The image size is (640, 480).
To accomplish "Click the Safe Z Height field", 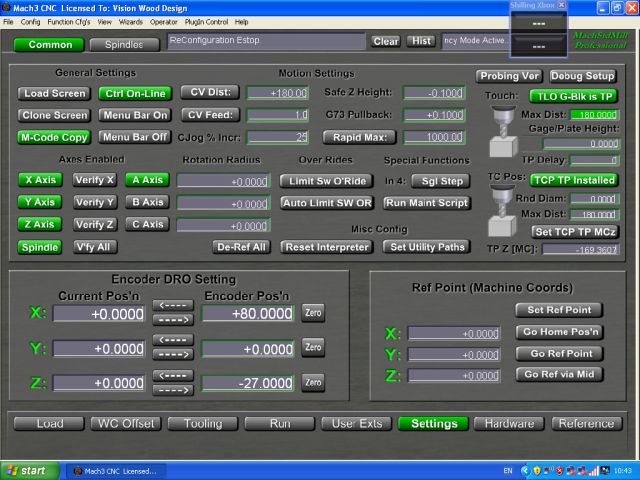I will point(434,93).
